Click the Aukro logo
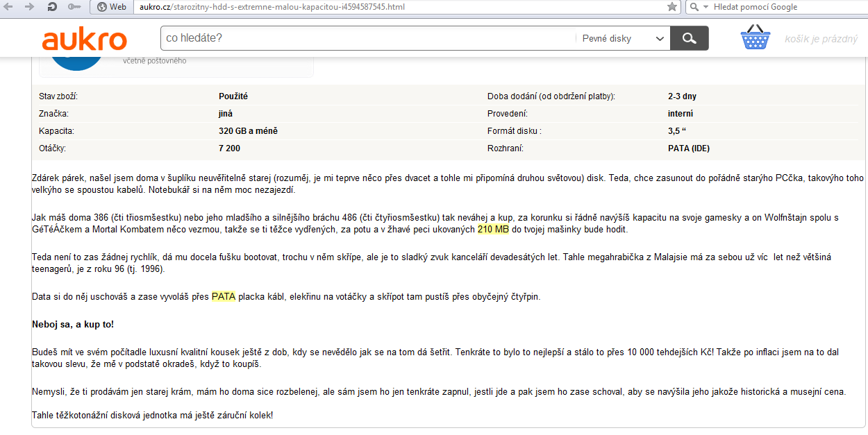 pyautogui.click(x=84, y=39)
